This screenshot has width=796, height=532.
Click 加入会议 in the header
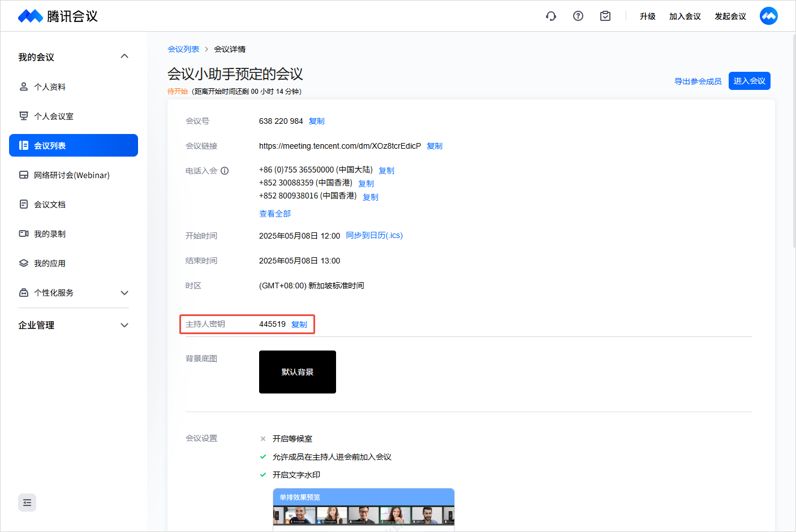685,16
